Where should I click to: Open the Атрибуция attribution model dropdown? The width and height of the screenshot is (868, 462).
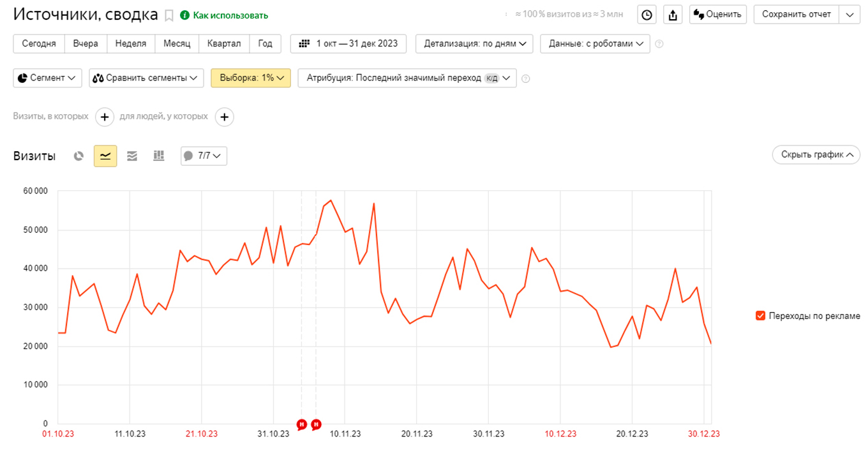pyautogui.click(x=407, y=78)
